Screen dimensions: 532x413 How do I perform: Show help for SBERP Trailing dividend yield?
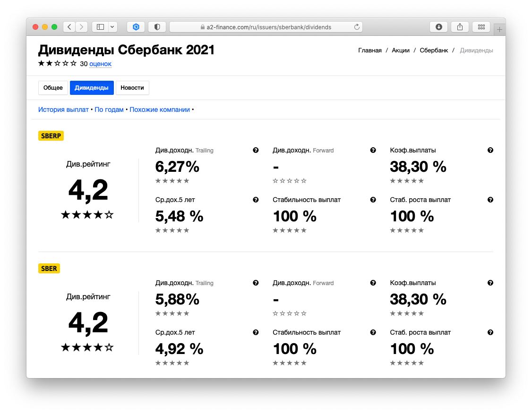coord(256,150)
